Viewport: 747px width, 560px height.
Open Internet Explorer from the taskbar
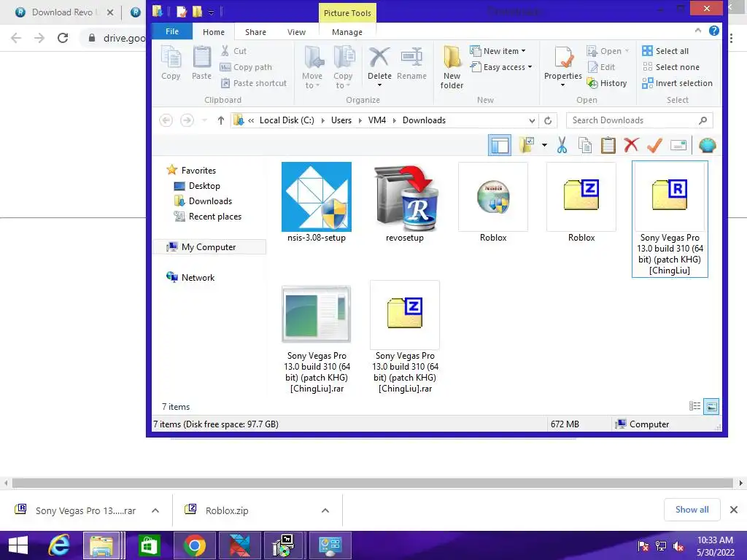58,545
